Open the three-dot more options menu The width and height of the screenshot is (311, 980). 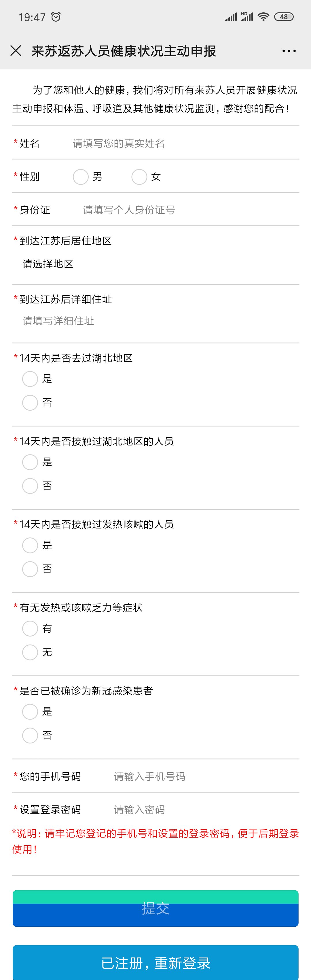289,51
